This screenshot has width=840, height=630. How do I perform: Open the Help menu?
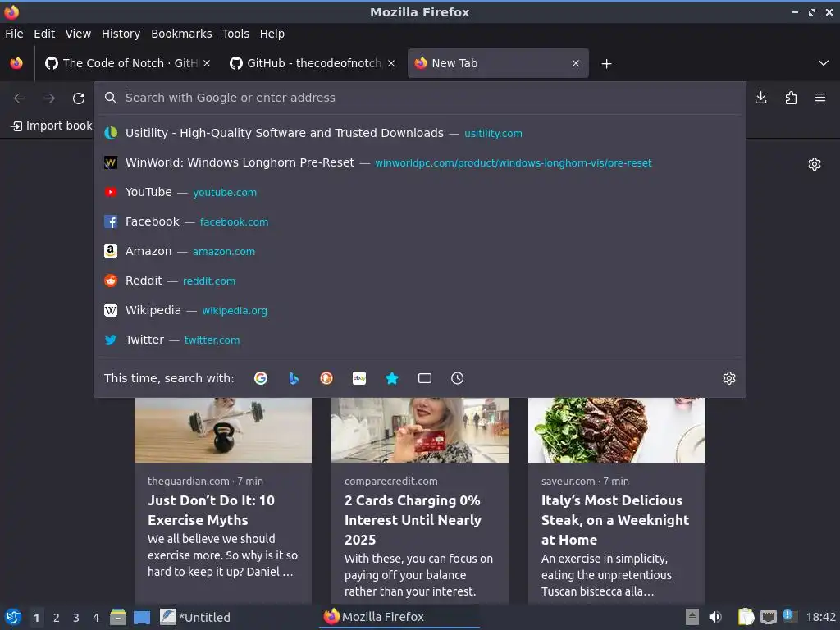click(x=272, y=34)
